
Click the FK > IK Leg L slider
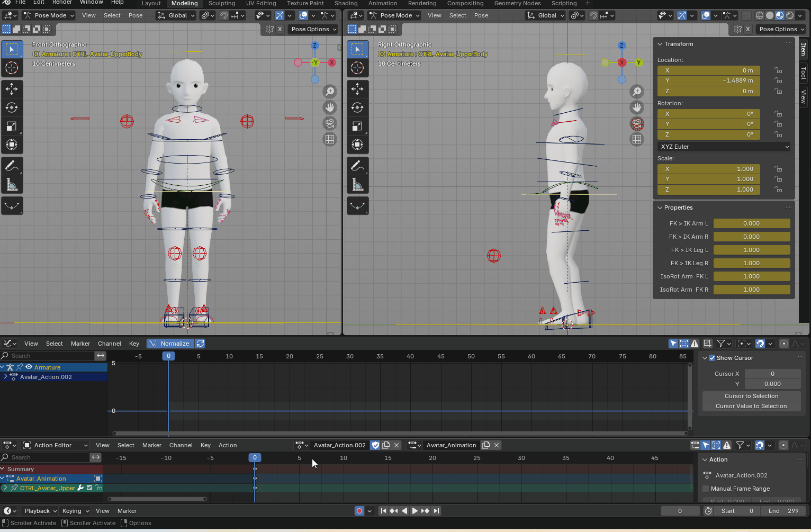(x=751, y=250)
